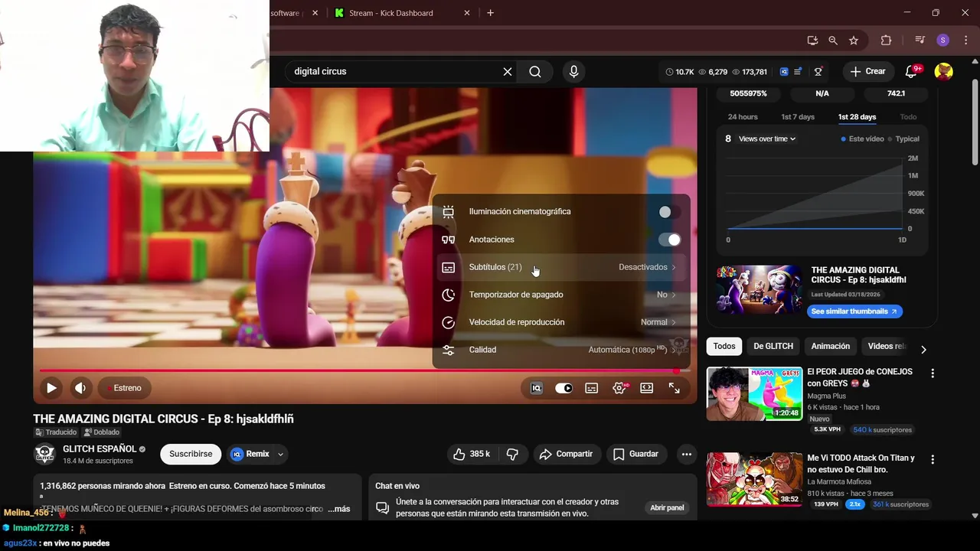Open options for Attack On Titan video

(x=933, y=460)
